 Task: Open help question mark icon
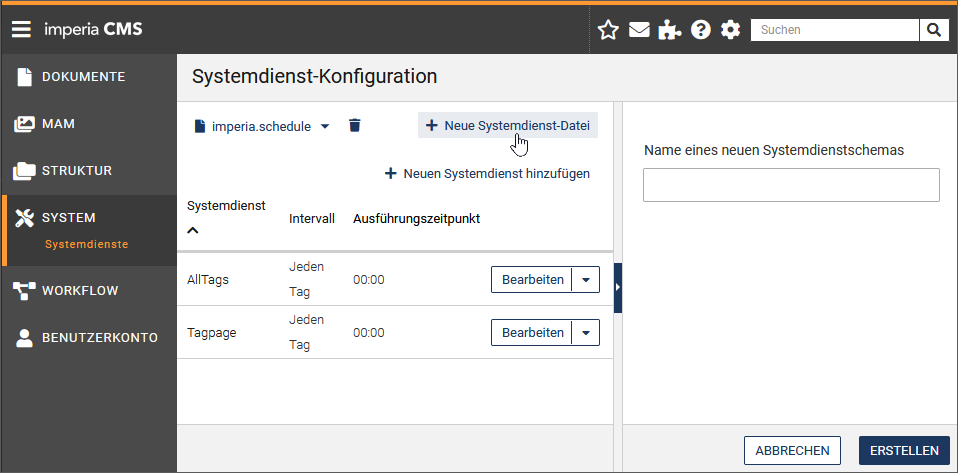701,30
